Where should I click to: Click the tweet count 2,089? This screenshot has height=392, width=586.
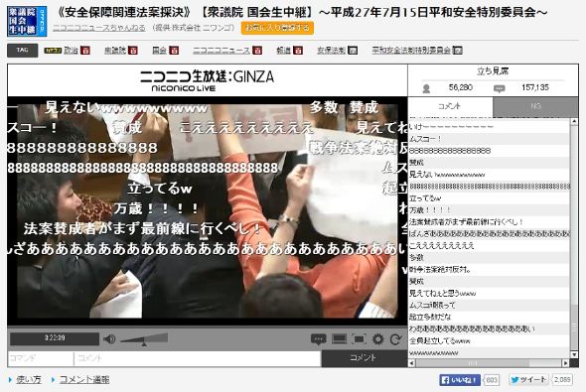coord(562,380)
